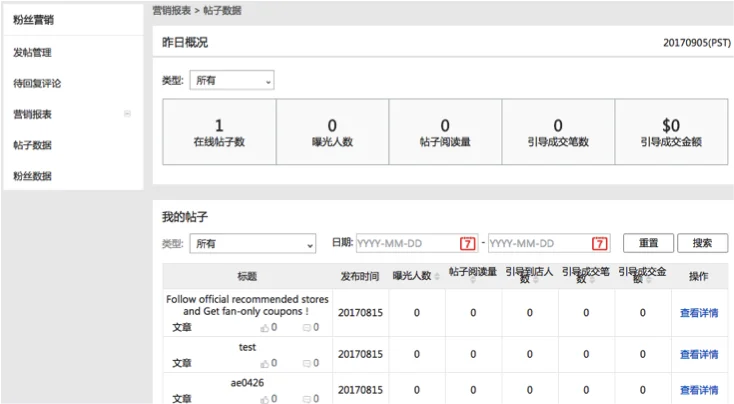Click 发布时间 column header

tap(360, 276)
